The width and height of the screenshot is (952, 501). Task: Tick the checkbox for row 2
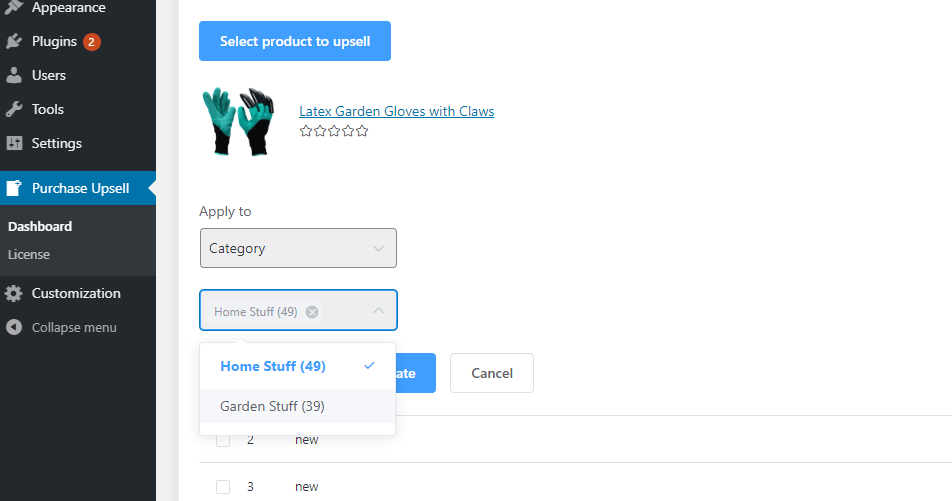click(x=223, y=440)
